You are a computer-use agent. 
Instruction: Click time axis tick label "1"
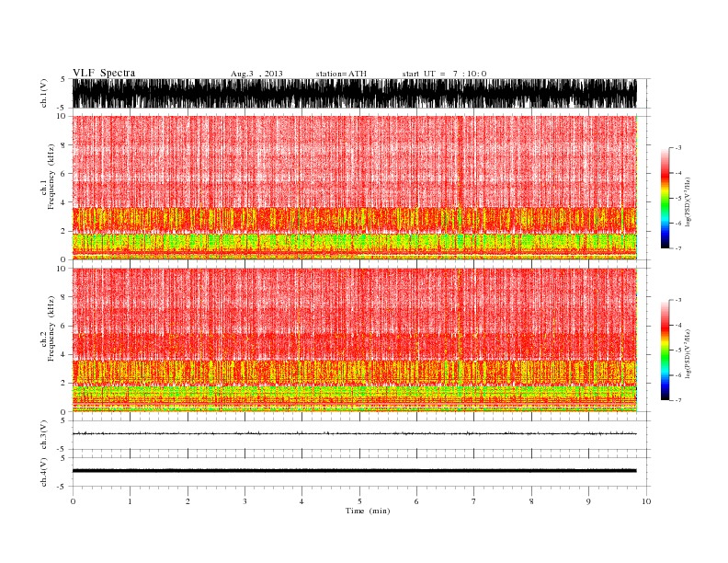(130, 501)
